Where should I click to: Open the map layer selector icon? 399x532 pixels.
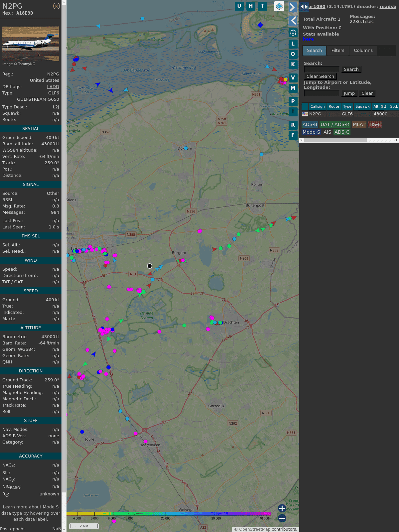click(279, 6)
